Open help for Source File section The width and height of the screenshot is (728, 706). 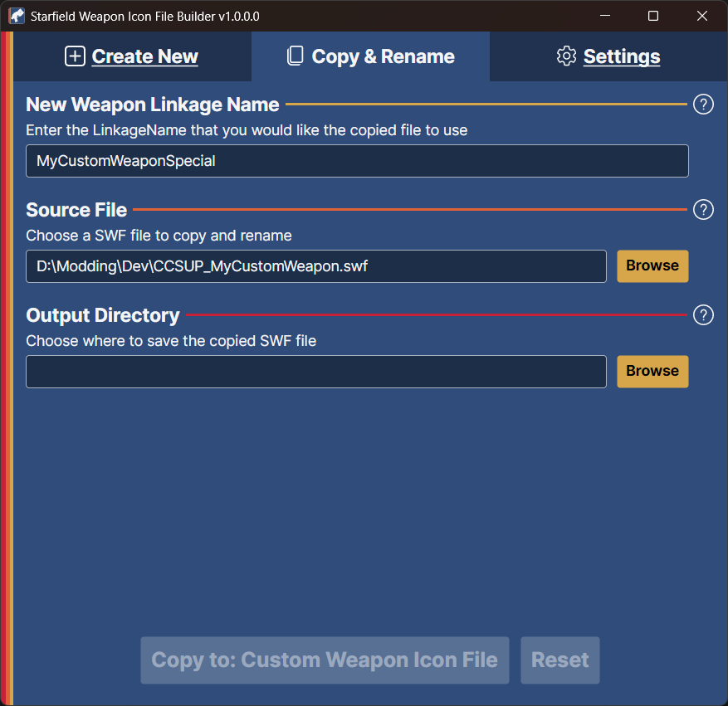click(703, 210)
